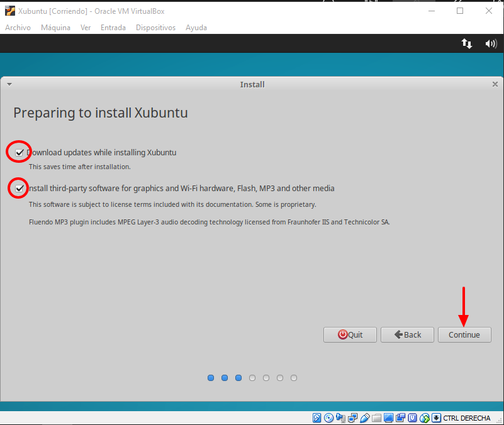The image size is (504, 425).
Task: Click the first installer progress dot
Action: [211, 378]
